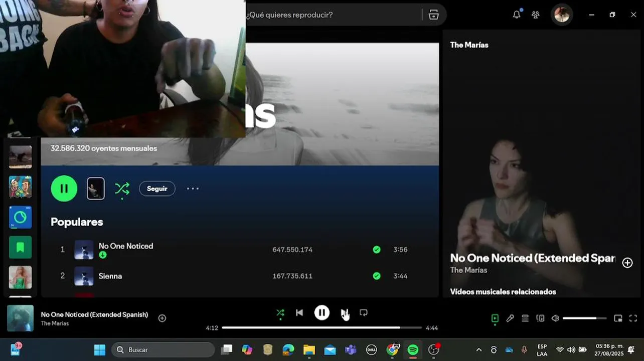This screenshot has width=644, height=361.
Task: Open Microsoft Edge from the taskbar
Action: click(288, 349)
